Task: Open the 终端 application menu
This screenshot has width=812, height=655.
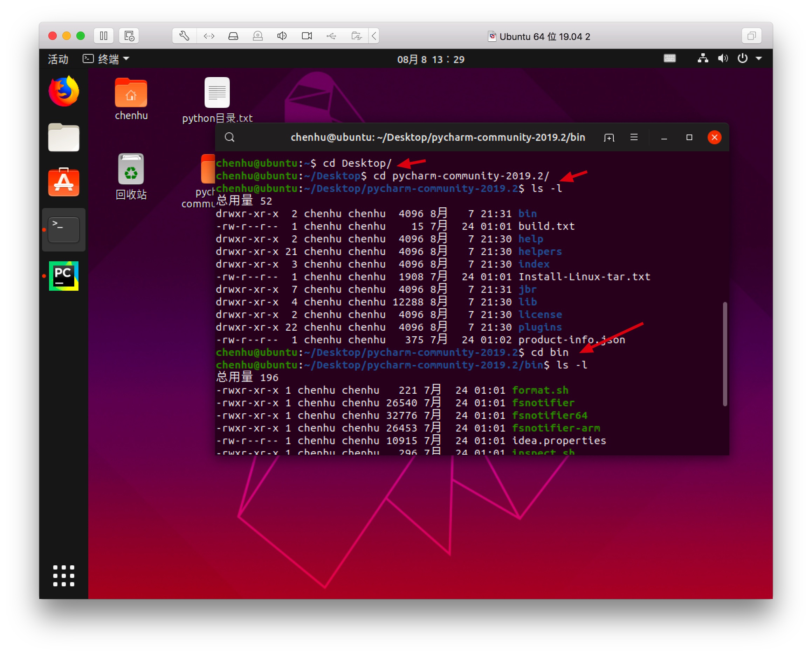Action: (106, 59)
